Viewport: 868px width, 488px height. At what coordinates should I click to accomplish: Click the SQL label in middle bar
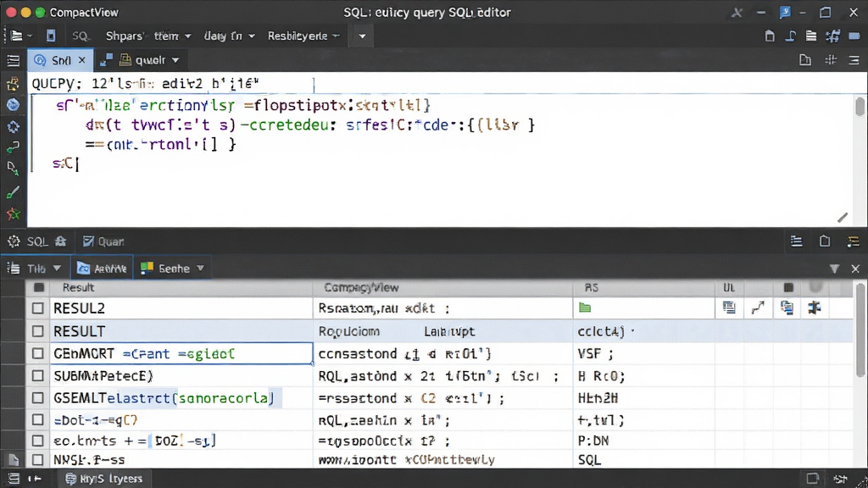37,241
